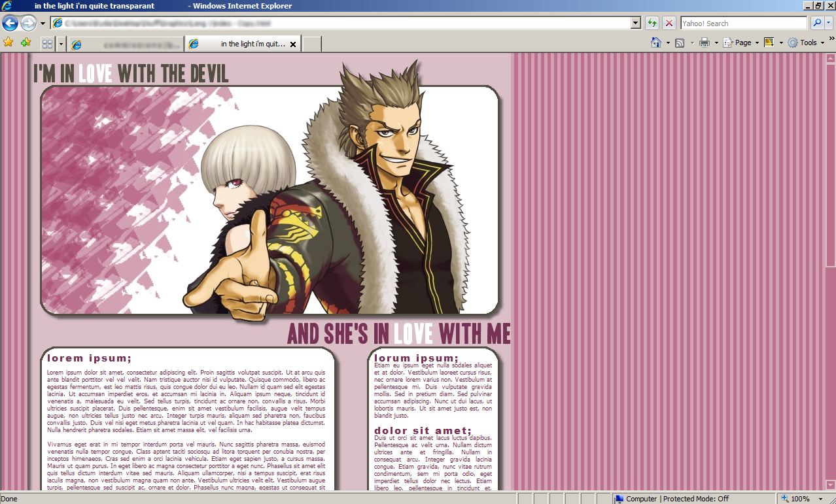Viewport: 836px width, 504px height.
Task: Click the Forward navigation arrow
Action: [x=28, y=24]
